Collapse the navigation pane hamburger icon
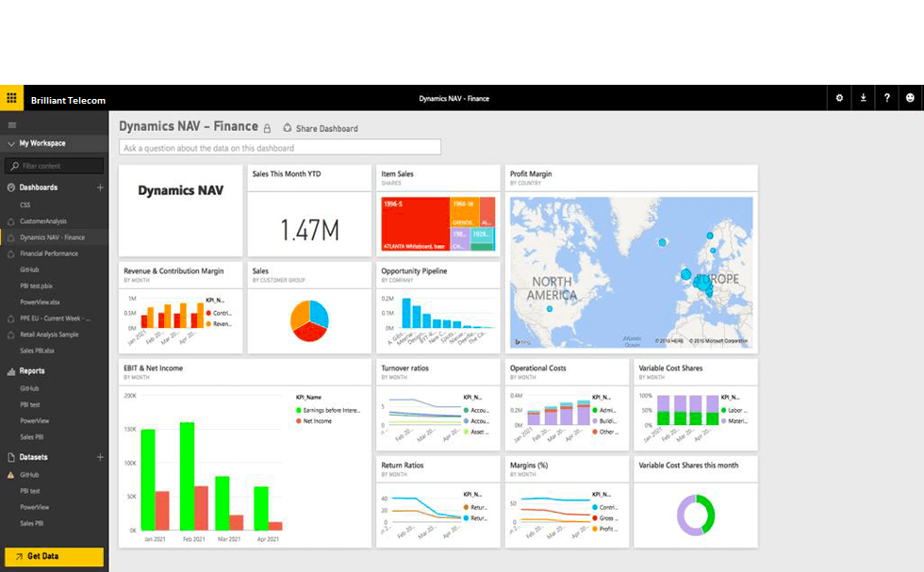The image size is (924, 572). click(x=11, y=125)
